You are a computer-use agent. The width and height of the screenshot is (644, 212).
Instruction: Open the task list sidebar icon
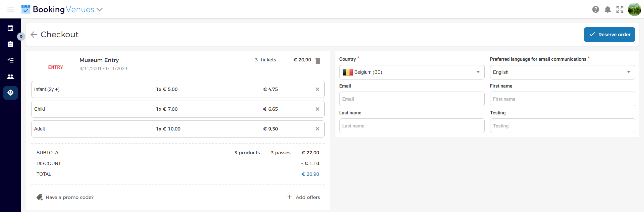pyautogui.click(x=10, y=60)
